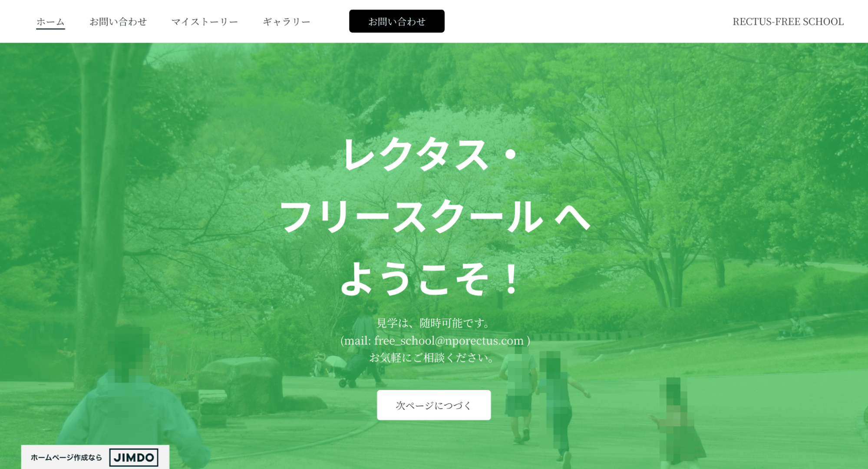
Task: Click the RECTUS-FREE SCHOOL site title
Action: coord(788,22)
